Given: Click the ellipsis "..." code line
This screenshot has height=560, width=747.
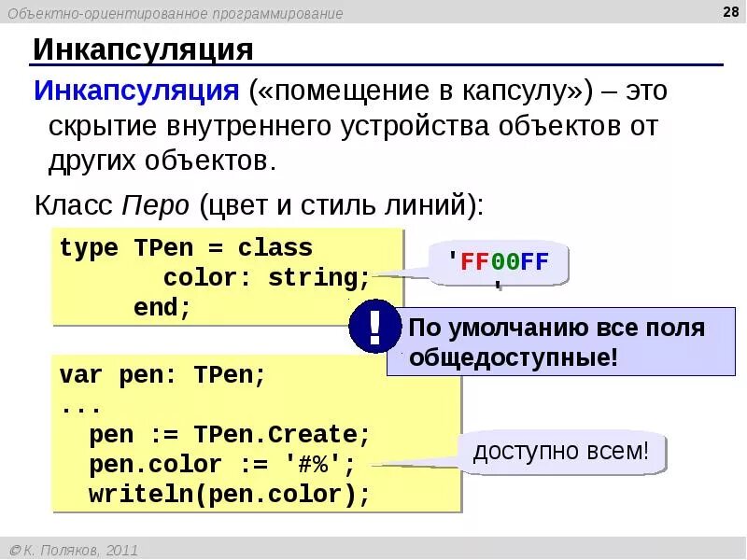Looking at the screenshot, I should 81,410.
